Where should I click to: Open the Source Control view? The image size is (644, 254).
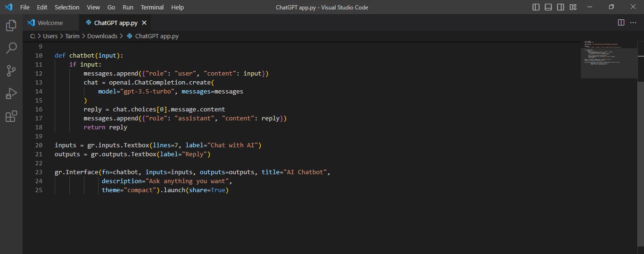click(x=11, y=71)
